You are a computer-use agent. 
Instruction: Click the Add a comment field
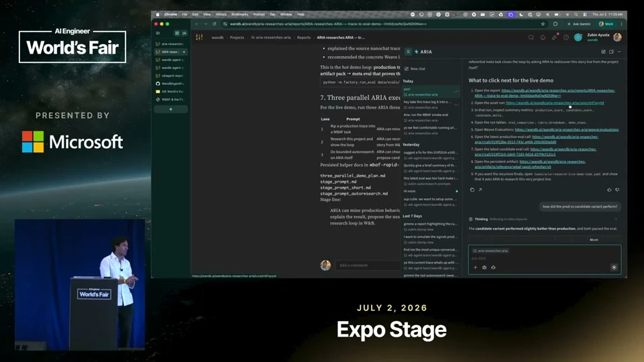(x=368, y=265)
